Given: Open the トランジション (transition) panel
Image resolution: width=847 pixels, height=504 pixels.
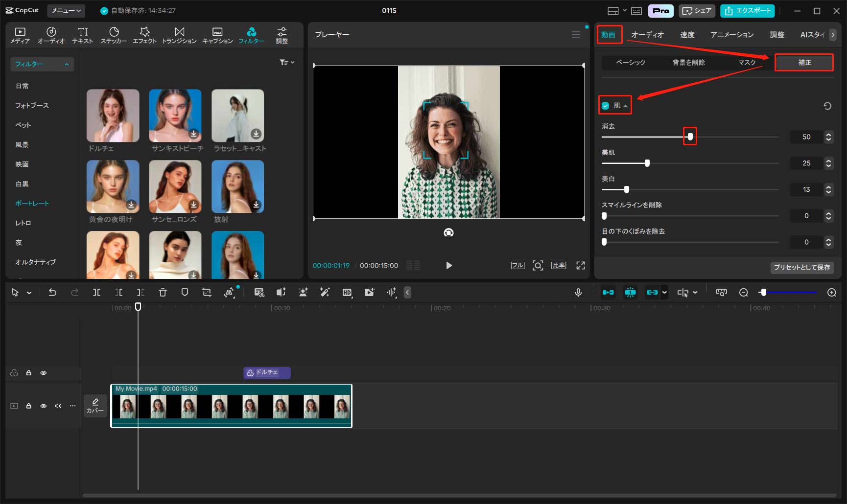Looking at the screenshot, I should pyautogui.click(x=179, y=35).
